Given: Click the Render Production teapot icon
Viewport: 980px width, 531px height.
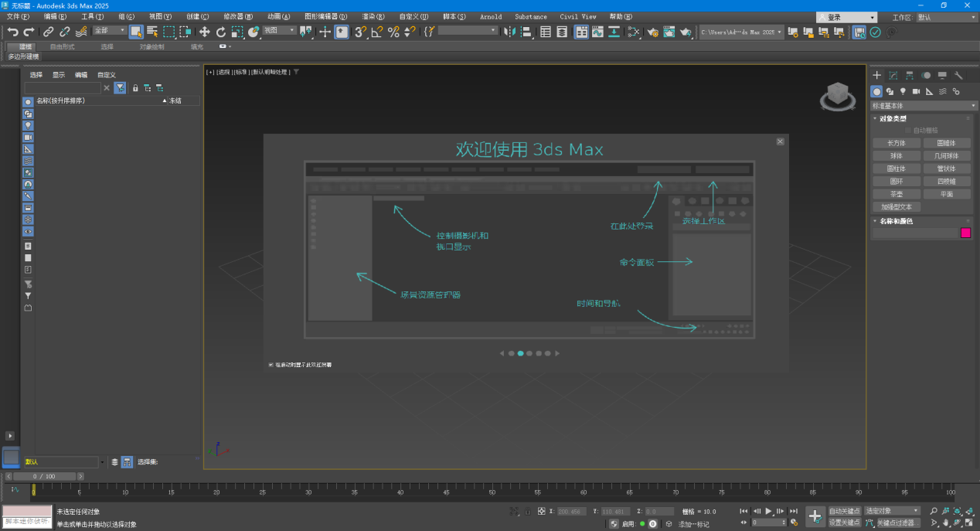Looking at the screenshot, I should click(687, 32).
